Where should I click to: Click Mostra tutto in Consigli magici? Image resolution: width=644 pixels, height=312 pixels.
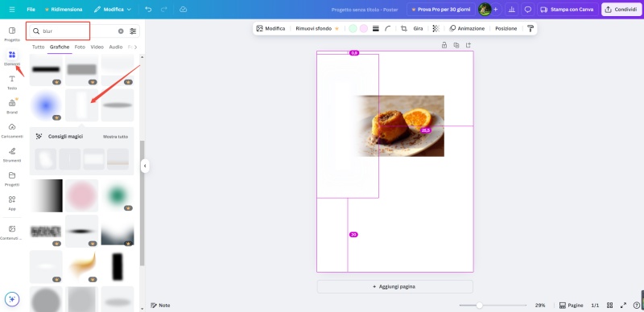[115, 137]
